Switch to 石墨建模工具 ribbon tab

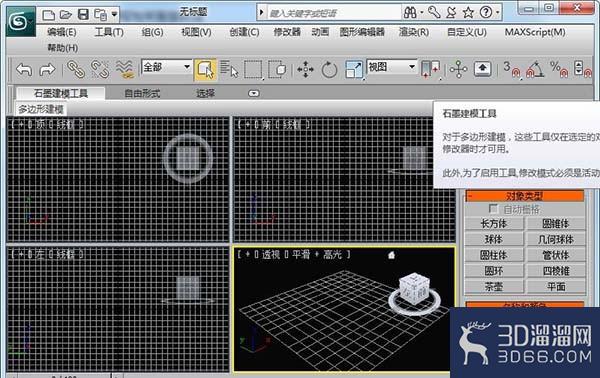click(61, 93)
